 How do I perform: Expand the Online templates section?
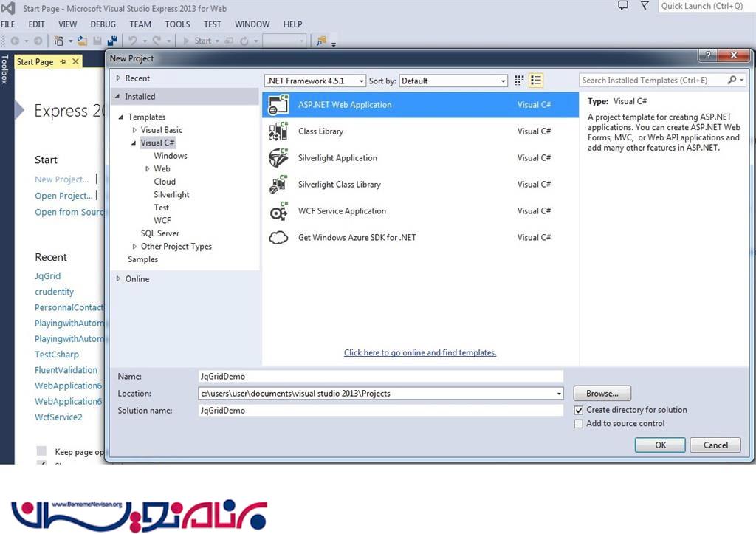(x=117, y=279)
